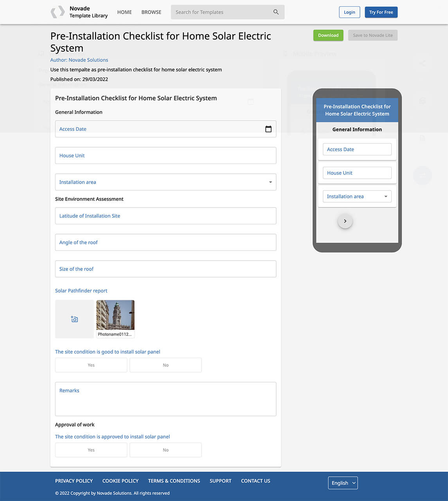Click the Photoname0112 photo thumbnail
The image size is (448, 501).
click(115, 314)
